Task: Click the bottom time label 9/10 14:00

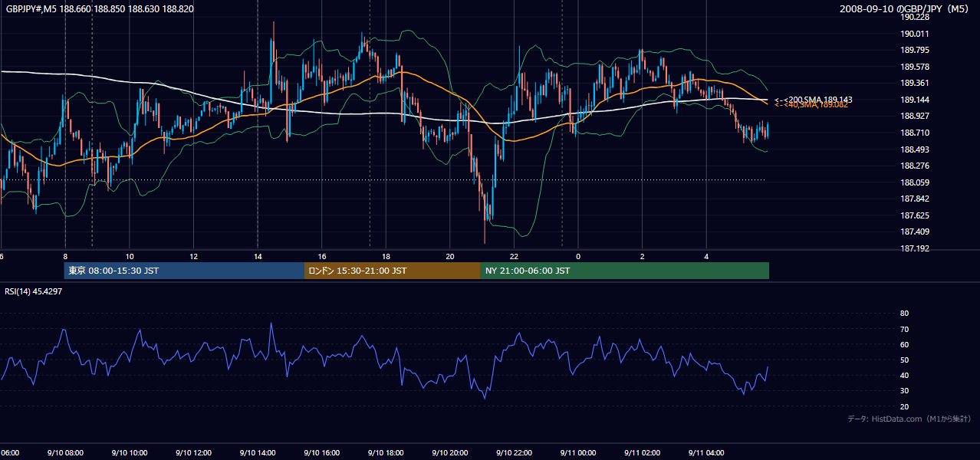Action: coord(257,453)
